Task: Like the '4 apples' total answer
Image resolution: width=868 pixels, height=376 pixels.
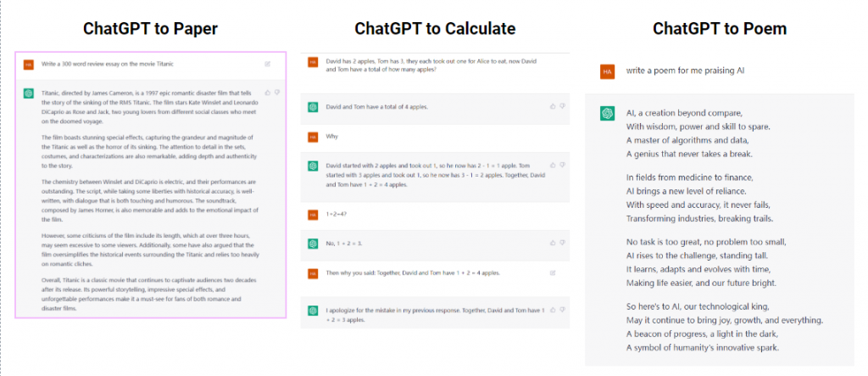Action: 553,106
